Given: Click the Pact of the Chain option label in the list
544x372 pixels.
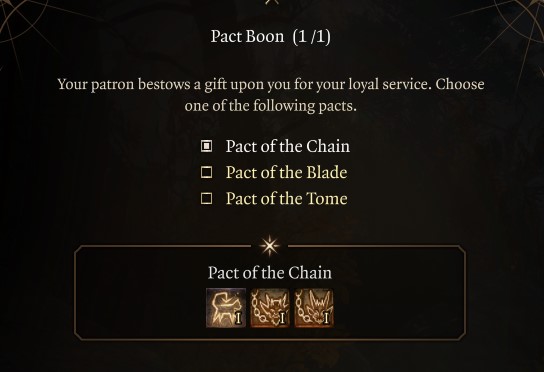Looking at the screenshot, I should 288,146.
